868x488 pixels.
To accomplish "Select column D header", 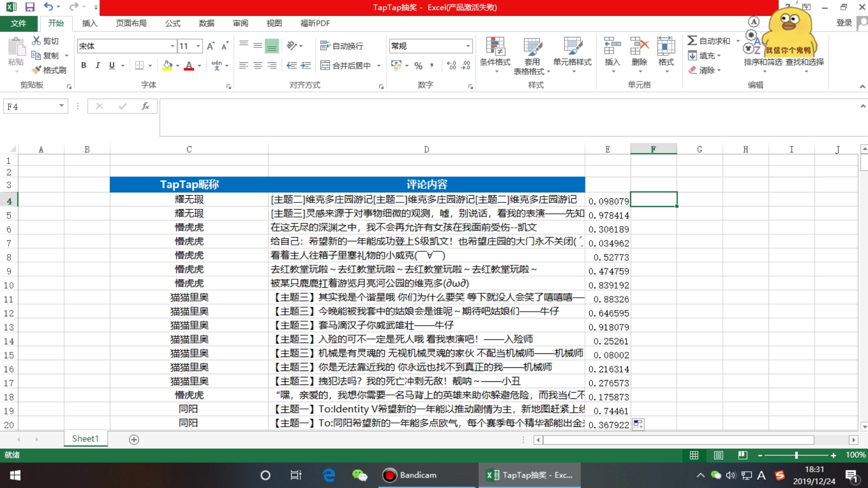I will (426, 149).
